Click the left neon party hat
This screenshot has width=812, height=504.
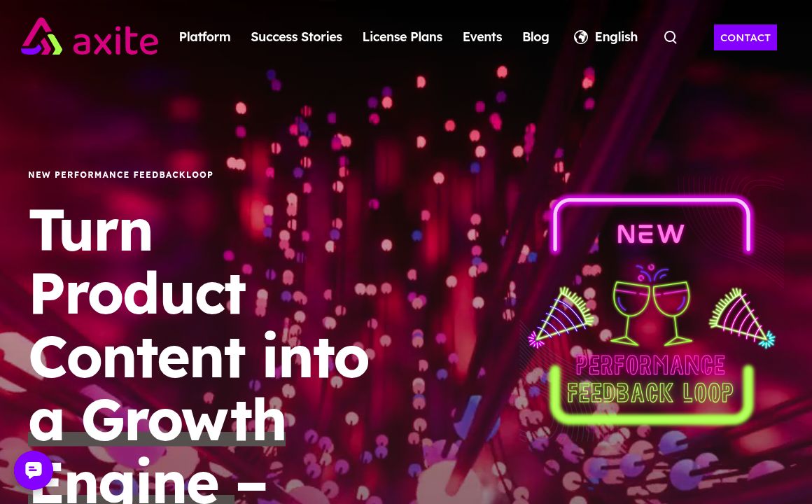[561, 317]
